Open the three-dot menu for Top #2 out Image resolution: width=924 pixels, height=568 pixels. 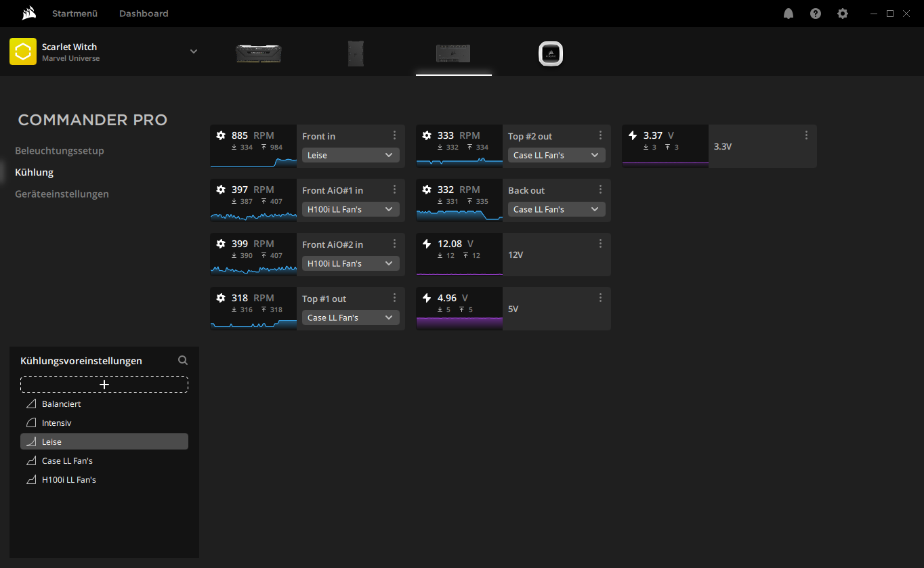pos(601,135)
